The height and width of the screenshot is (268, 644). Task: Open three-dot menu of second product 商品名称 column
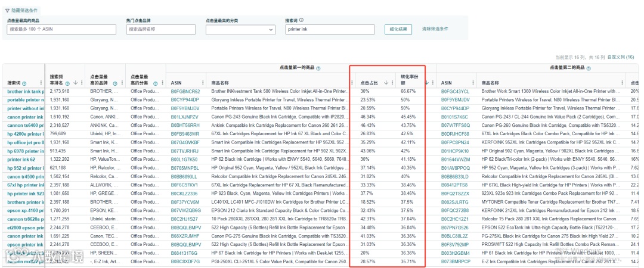tap(622, 83)
